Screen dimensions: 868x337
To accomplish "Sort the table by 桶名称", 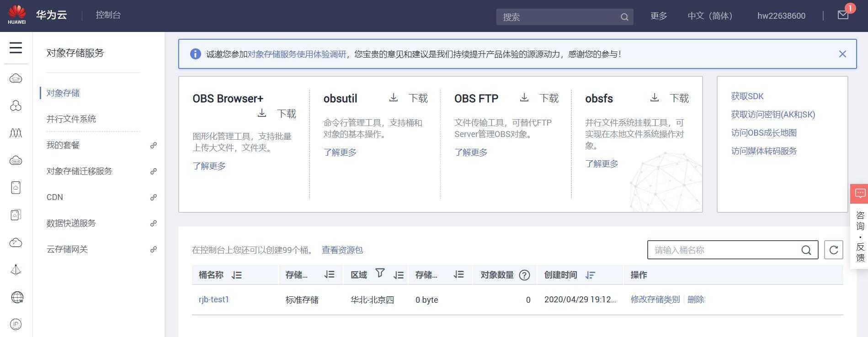I will coord(236,275).
